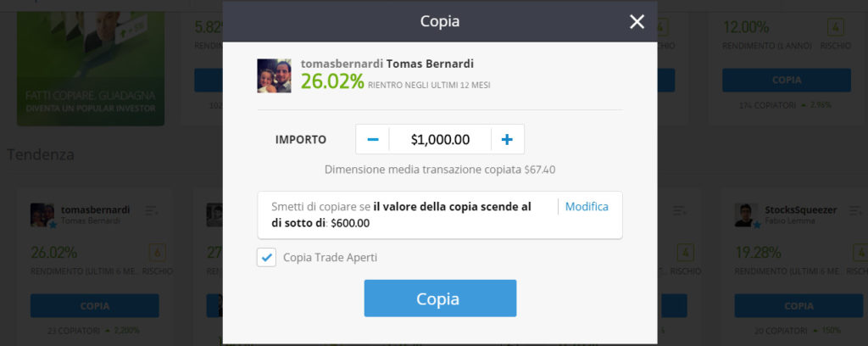868x346 pixels.
Task: Open tomasbernardi username in dialog header
Action: tap(342, 64)
